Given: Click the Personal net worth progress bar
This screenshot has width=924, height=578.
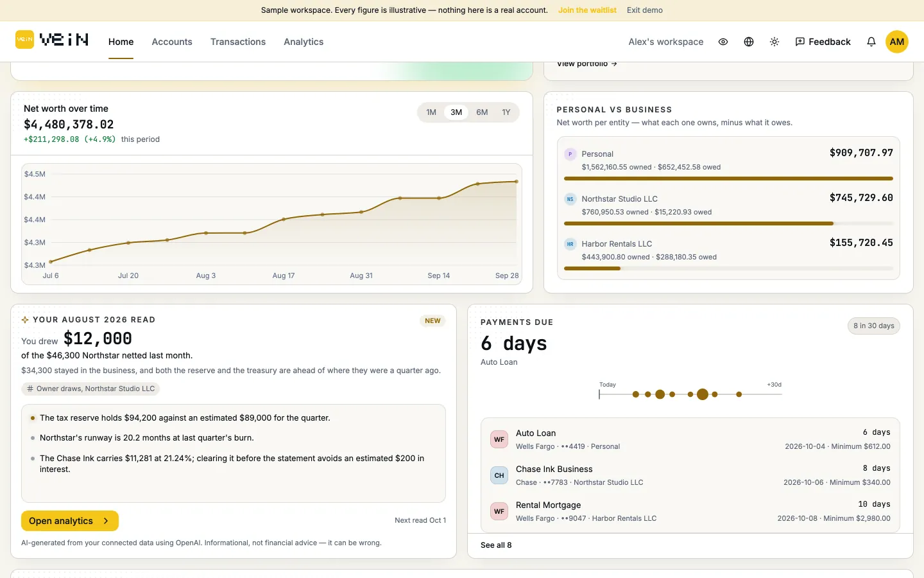Looking at the screenshot, I should click(x=728, y=179).
